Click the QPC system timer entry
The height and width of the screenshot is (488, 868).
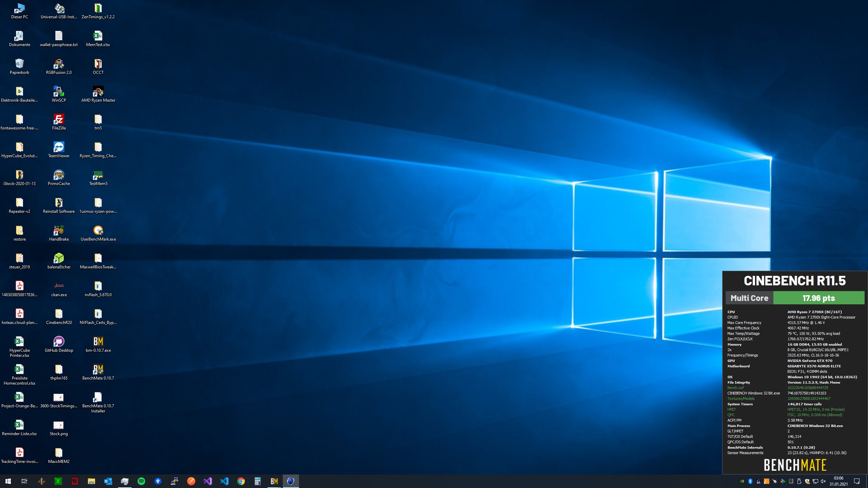pos(731,415)
